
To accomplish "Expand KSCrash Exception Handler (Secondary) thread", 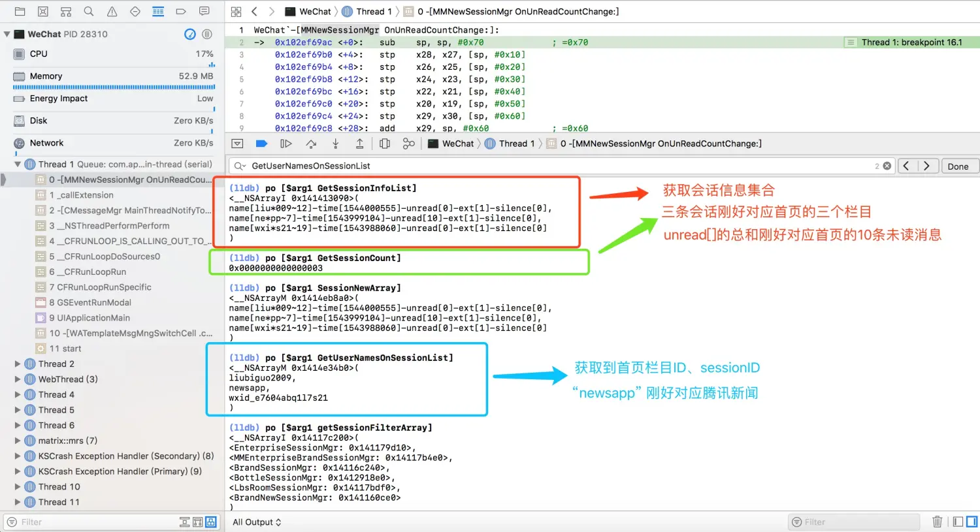I will click(18, 456).
